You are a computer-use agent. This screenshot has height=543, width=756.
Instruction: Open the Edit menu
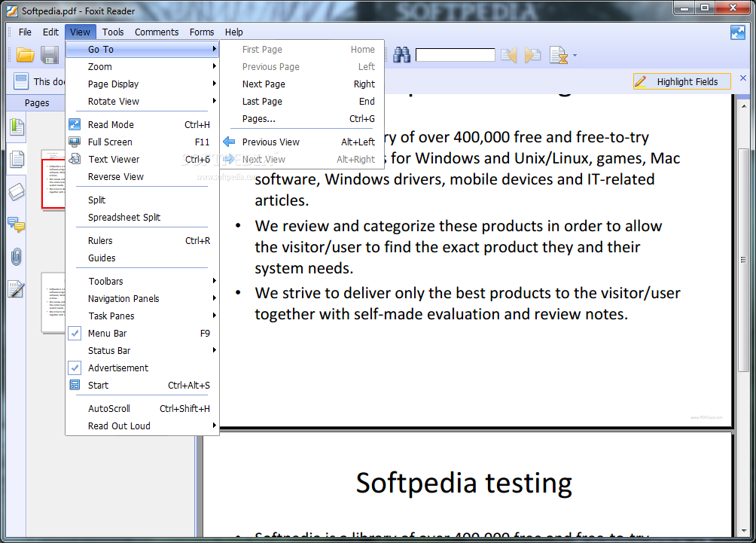[x=50, y=32]
